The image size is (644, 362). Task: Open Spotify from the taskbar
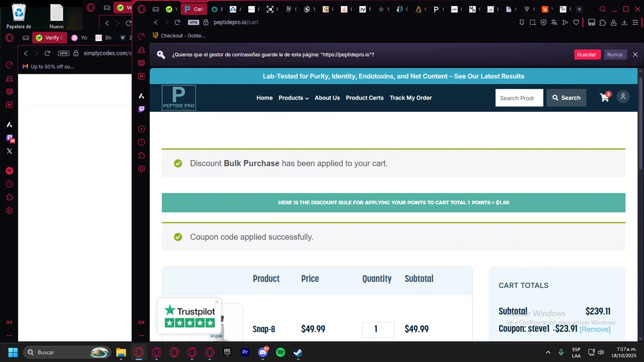(280, 352)
